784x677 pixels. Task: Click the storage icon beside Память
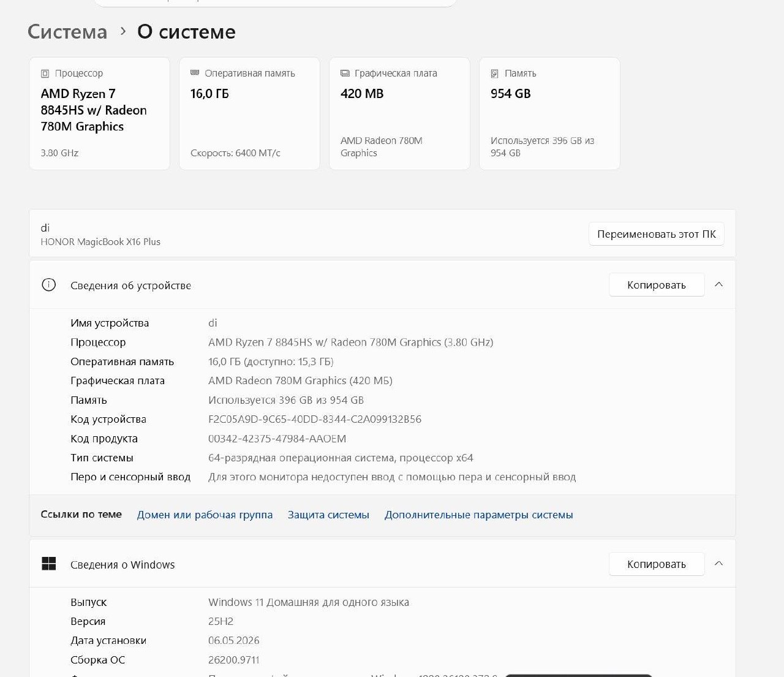pyautogui.click(x=495, y=74)
